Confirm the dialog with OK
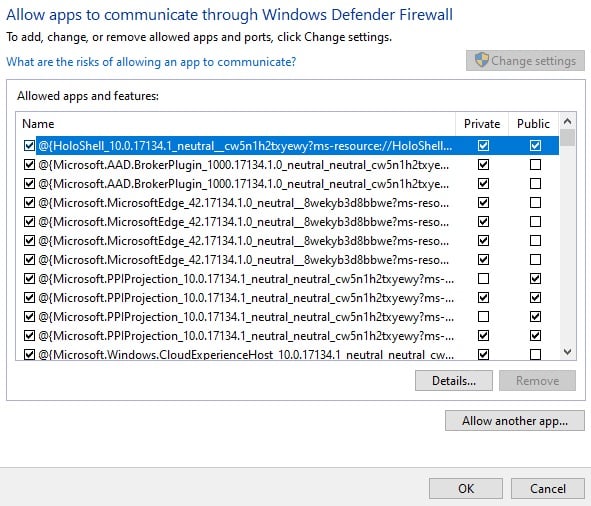591x506 pixels. click(x=466, y=489)
